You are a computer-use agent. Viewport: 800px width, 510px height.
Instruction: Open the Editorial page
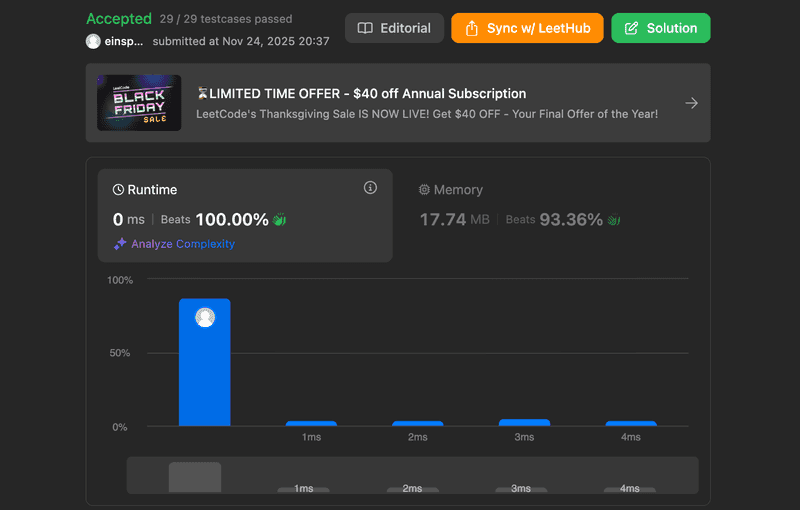click(394, 28)
